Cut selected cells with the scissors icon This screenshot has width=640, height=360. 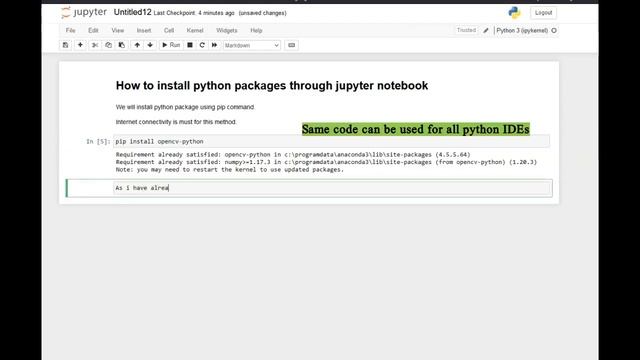(x=95, y=45)
